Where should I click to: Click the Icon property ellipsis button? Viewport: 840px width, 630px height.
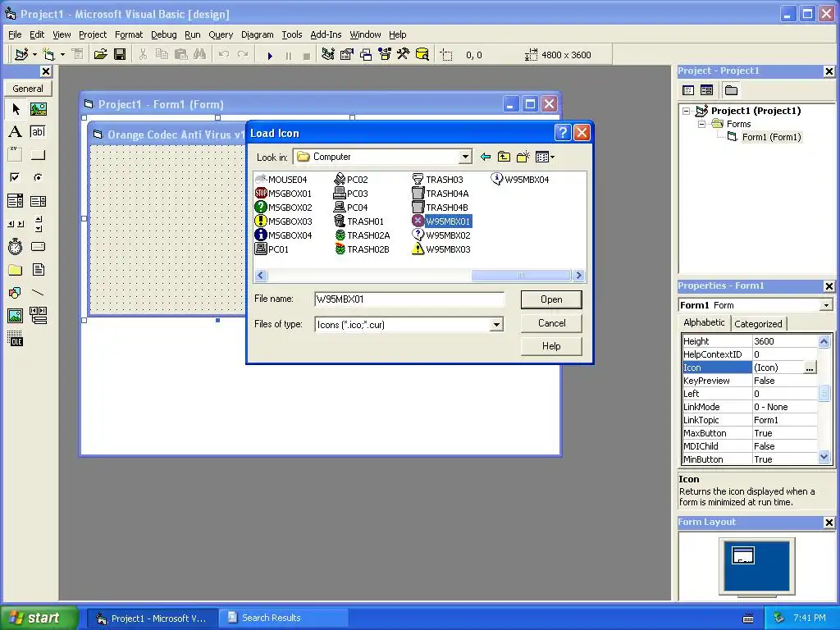810,367
